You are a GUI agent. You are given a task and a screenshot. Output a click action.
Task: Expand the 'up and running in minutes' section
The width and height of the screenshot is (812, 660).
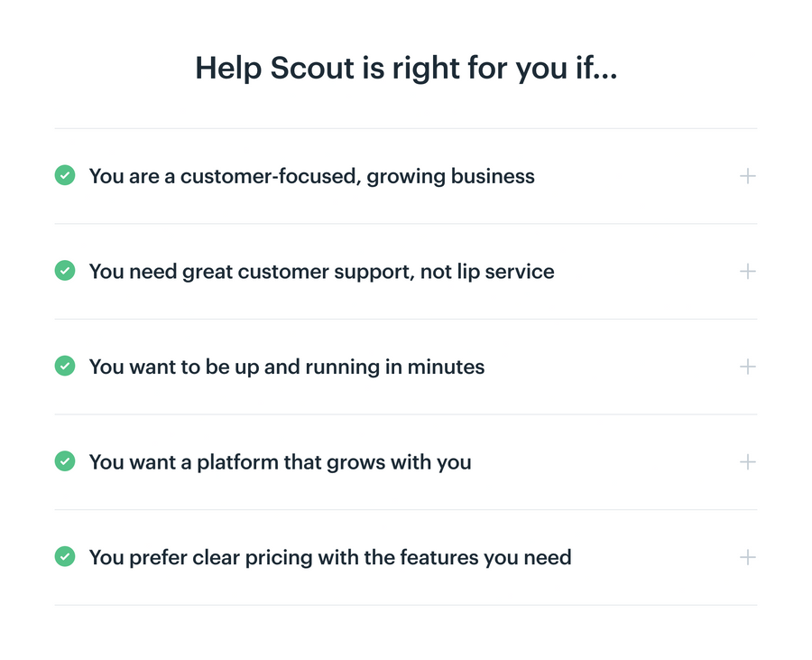coord(747,367)
